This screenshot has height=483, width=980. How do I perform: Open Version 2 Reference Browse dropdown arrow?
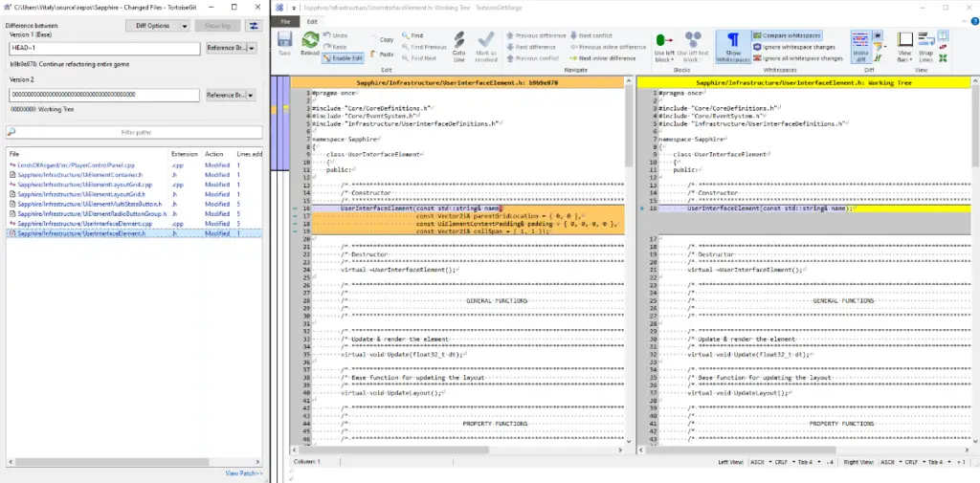pyautogui.click(x=252, y=95)
